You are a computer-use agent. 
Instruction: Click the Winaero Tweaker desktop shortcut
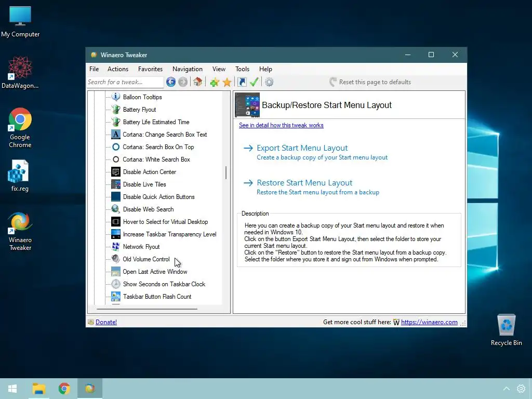(20, 231)
